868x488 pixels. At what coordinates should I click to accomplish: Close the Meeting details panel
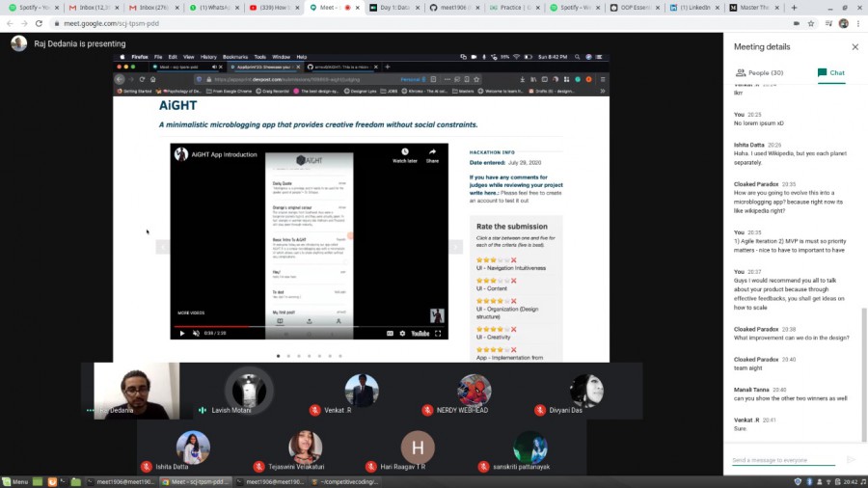pos(854,46)
